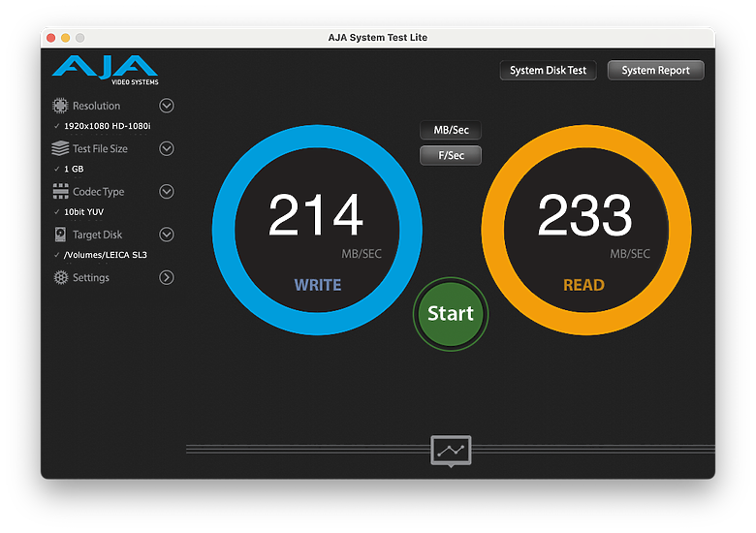Click the READ label text
This screenshot has height=533, width=756.
(x=583, y=285)
